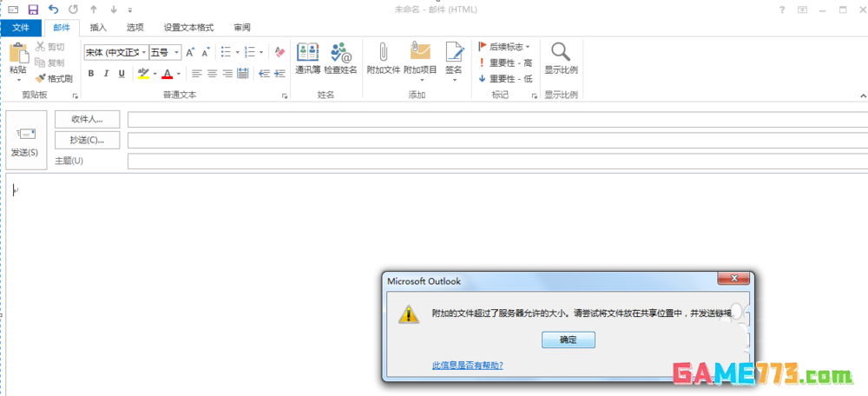Collapse the ribbon with chevron

click(x=863, y=96)
